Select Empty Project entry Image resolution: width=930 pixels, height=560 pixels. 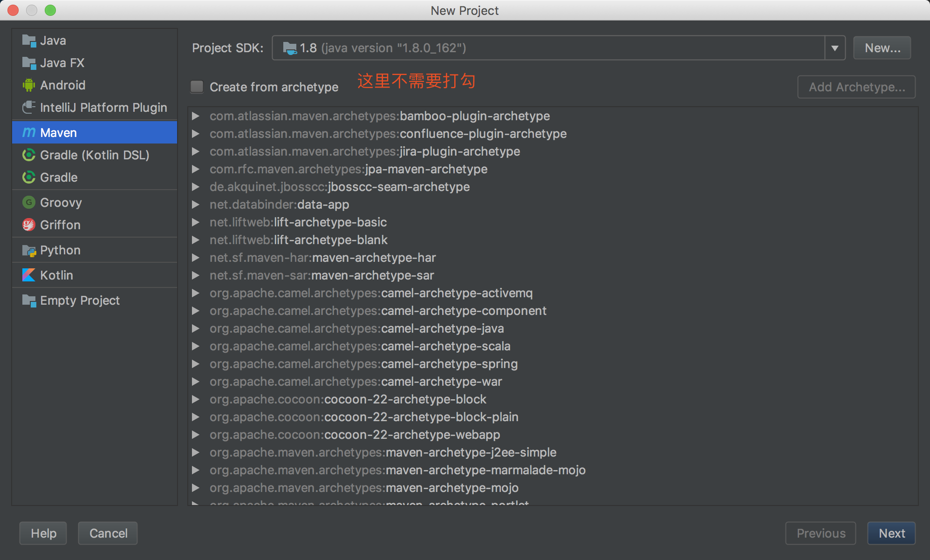coord(95,300)
